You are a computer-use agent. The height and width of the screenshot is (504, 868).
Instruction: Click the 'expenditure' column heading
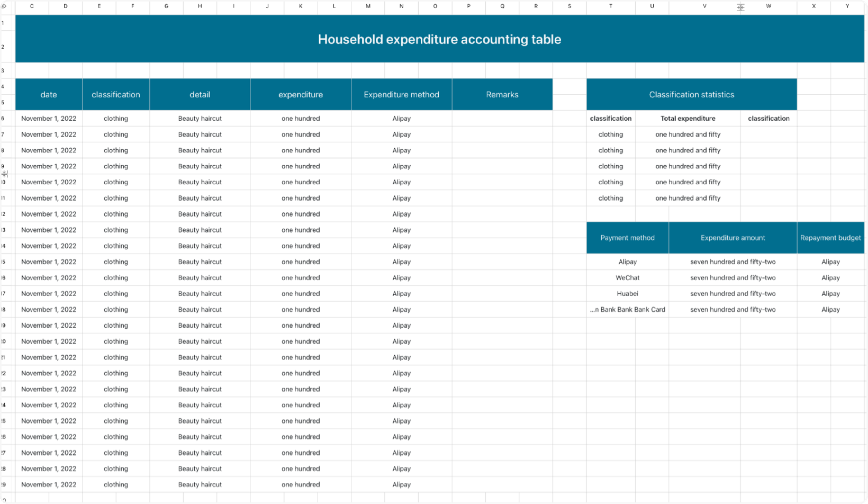pos(301,94)
